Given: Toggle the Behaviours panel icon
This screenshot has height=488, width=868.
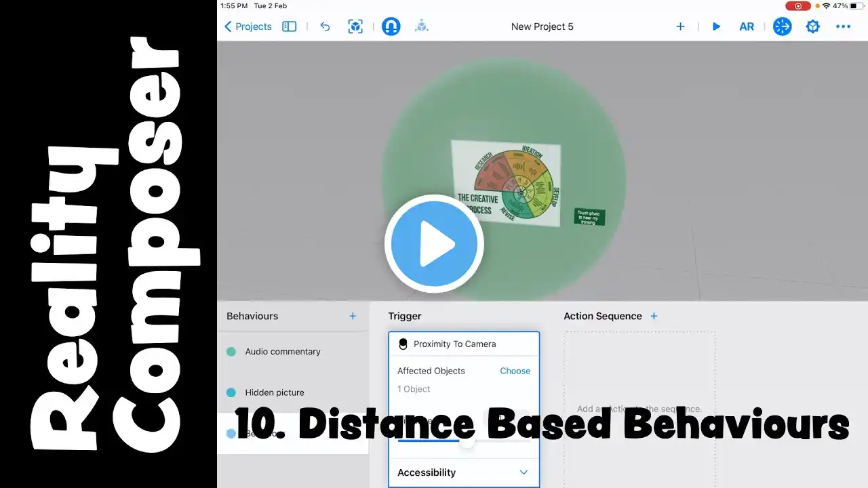Looking at the screenshot, I should (x=783, y=26).
